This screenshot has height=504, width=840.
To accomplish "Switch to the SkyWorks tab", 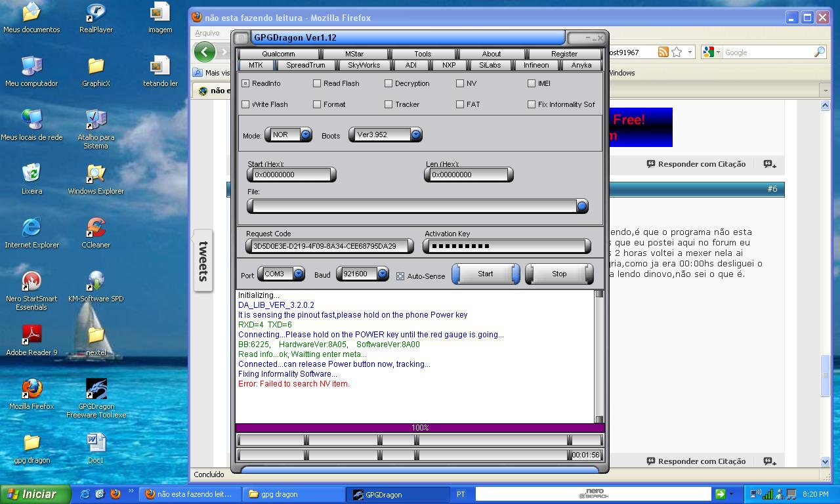I will point(364,65).
